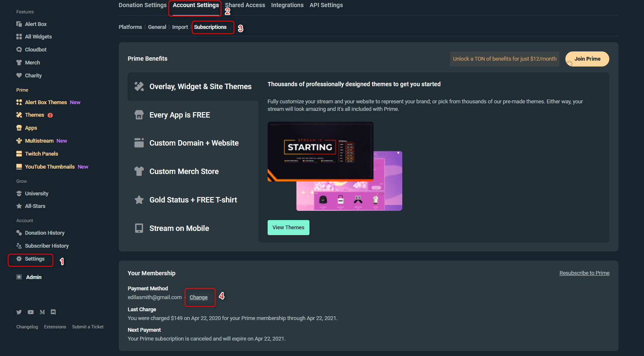Open the YouTube icon link

[x=31, y=312]
